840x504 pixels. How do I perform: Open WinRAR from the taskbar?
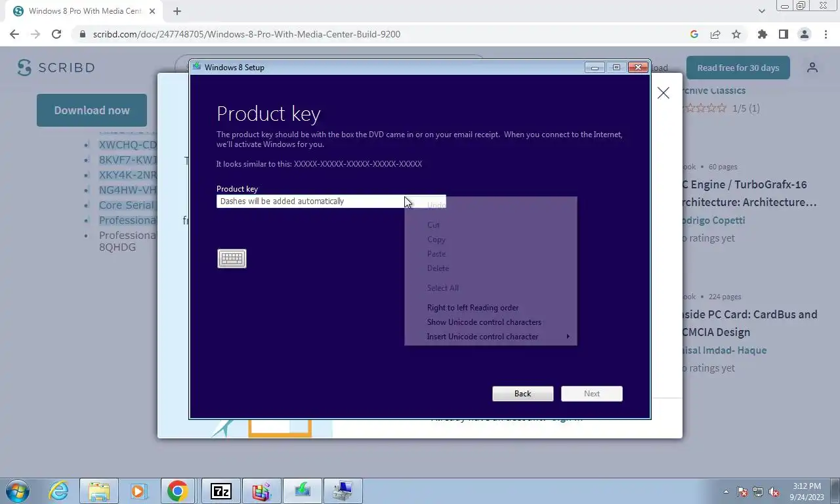click(262, 491)
